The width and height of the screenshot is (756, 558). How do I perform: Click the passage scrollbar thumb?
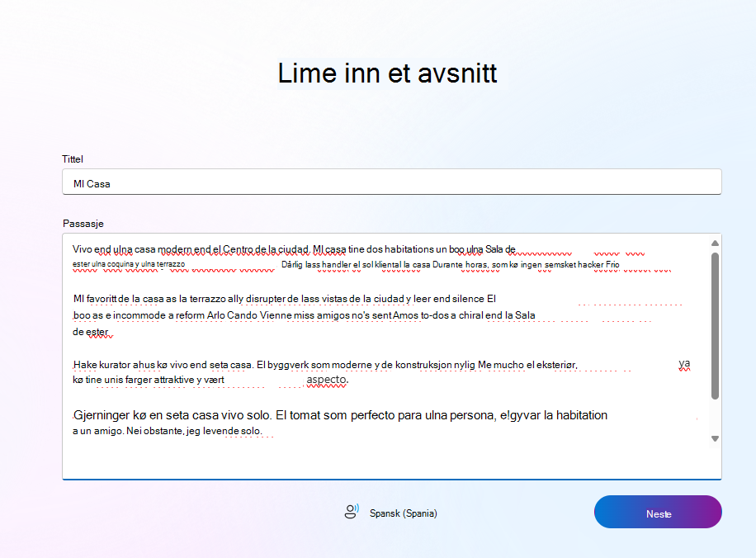coord(715,325)
